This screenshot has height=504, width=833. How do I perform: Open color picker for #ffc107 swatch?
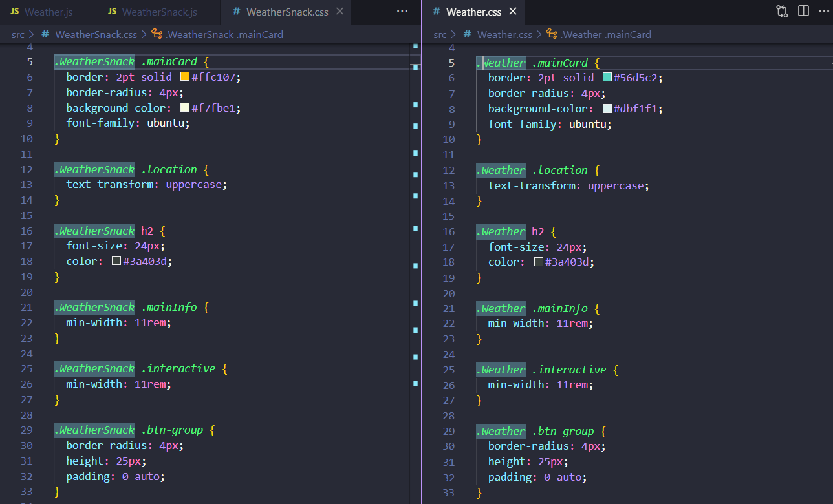[184, 77]
